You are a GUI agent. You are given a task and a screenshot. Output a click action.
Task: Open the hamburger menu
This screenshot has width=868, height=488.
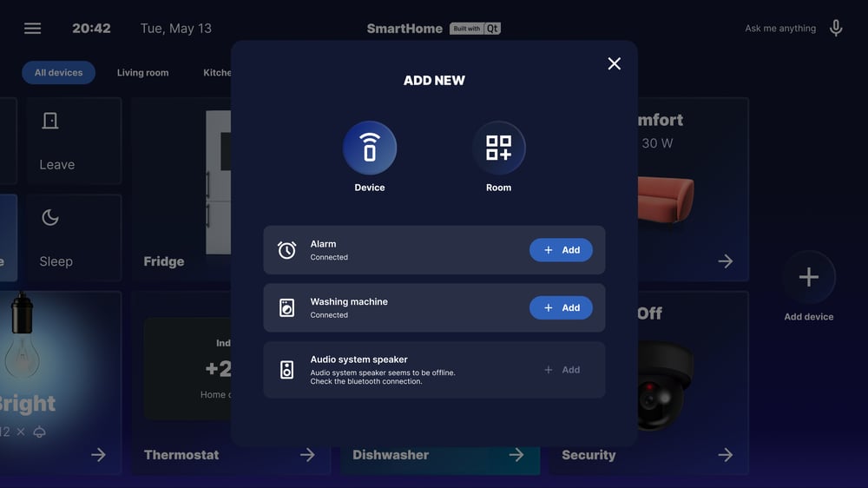(32, 29)
